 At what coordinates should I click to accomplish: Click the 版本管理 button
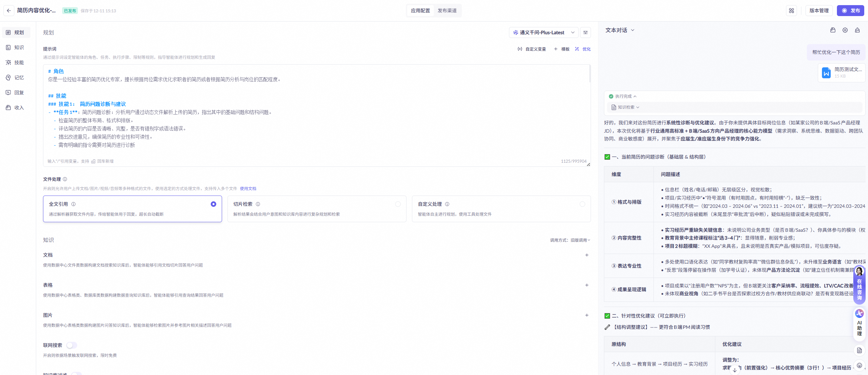click(x=819, y=11)
